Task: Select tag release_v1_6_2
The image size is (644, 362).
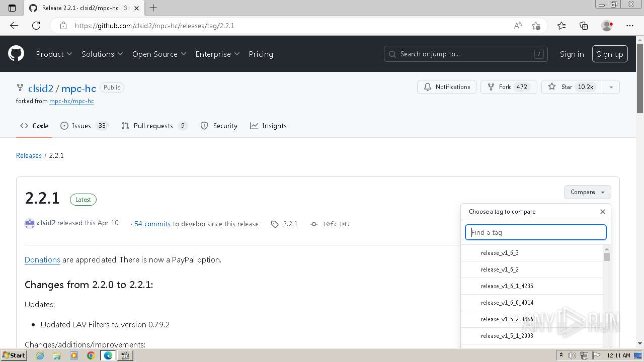Action: point(532,269)
